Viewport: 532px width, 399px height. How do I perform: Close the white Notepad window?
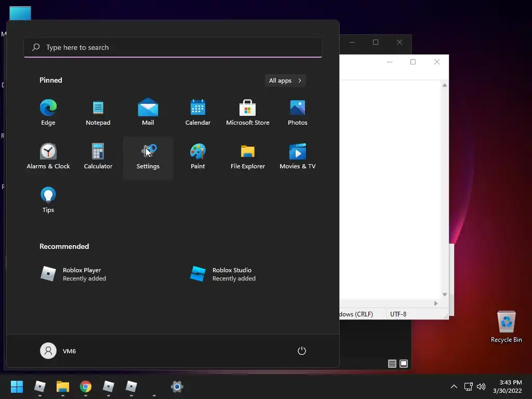[437, 62]
